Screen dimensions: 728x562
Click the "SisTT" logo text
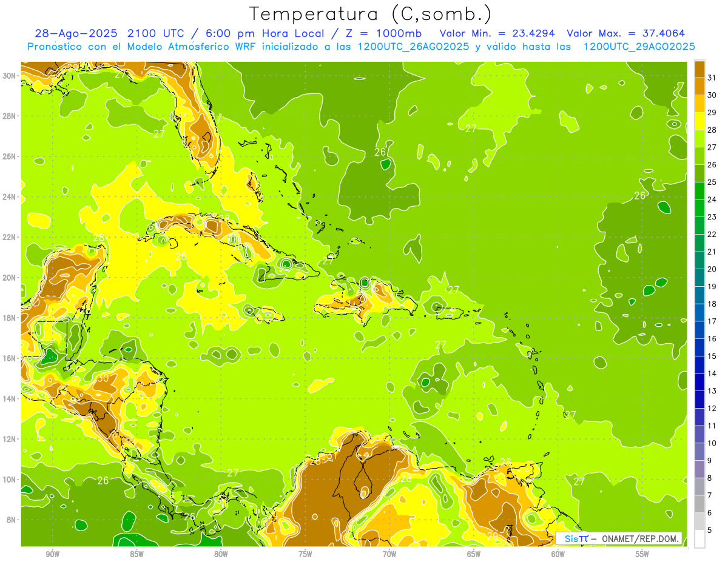(576, 538)
